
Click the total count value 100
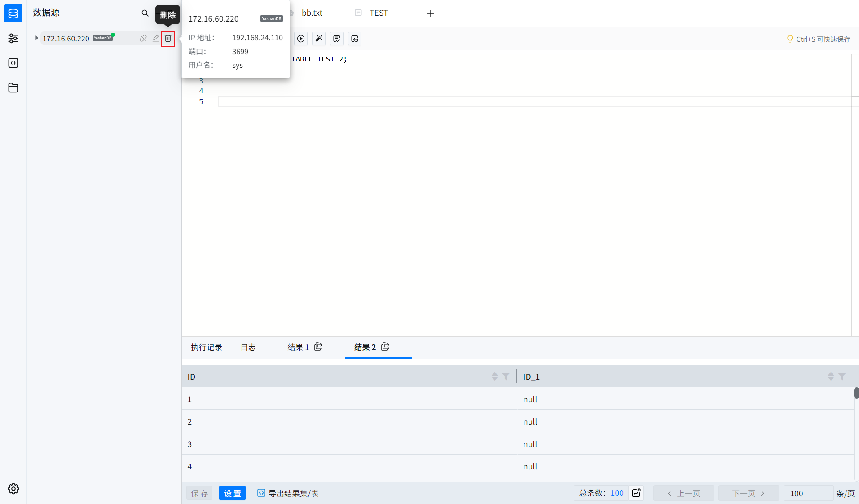(x=617, y=493)
